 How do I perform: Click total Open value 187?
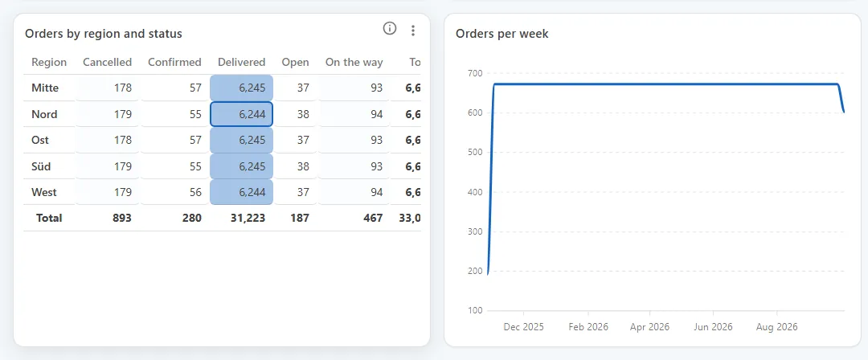tap(300, 219)
